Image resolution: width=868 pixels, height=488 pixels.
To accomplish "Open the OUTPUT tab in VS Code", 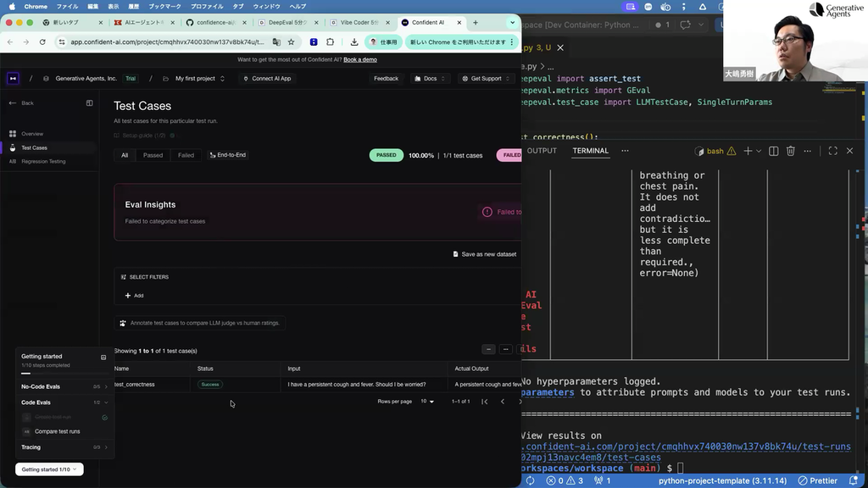I will 542,151.
